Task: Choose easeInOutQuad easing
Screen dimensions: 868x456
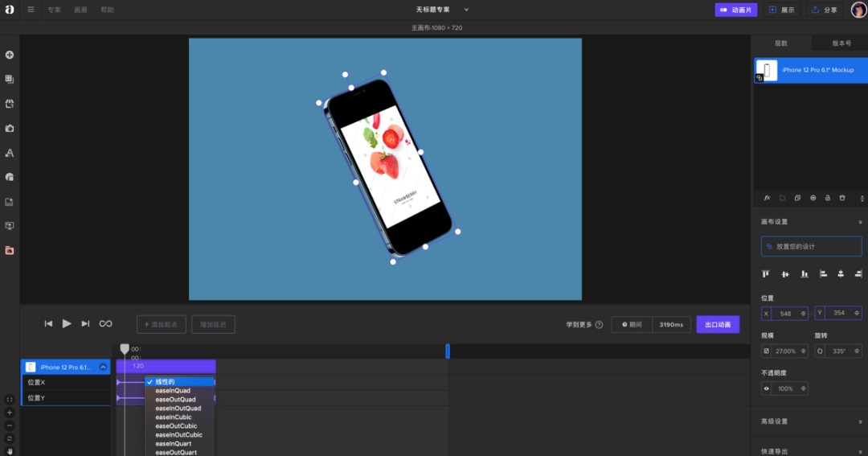Action: 179,409
